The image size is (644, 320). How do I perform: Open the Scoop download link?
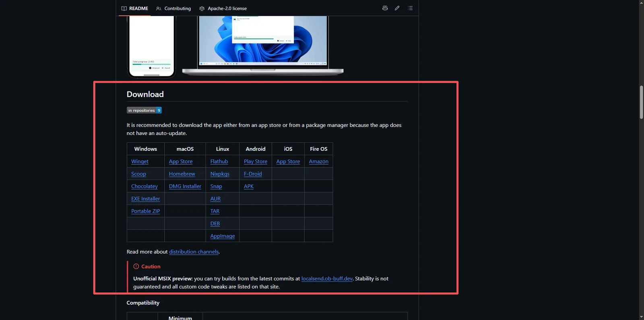[138, 174]
